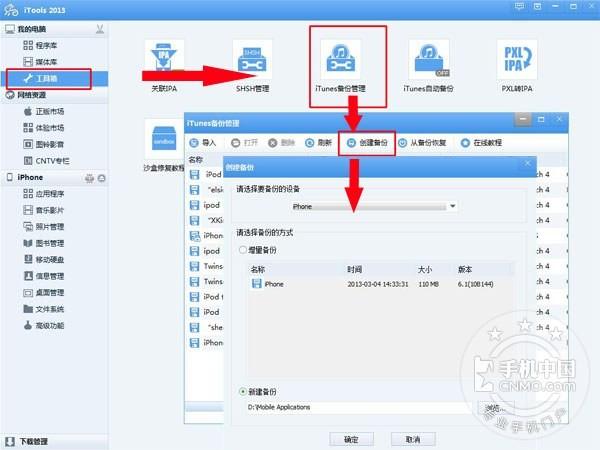Image resolution: width=600 pixels, height=450 pixels.
Task: Click the 导入 toolbar button
Action: click(x=203, y=143)
